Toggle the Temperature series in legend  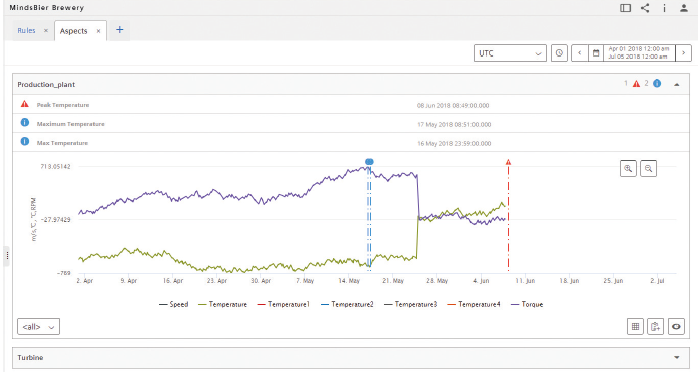point(222,304)
